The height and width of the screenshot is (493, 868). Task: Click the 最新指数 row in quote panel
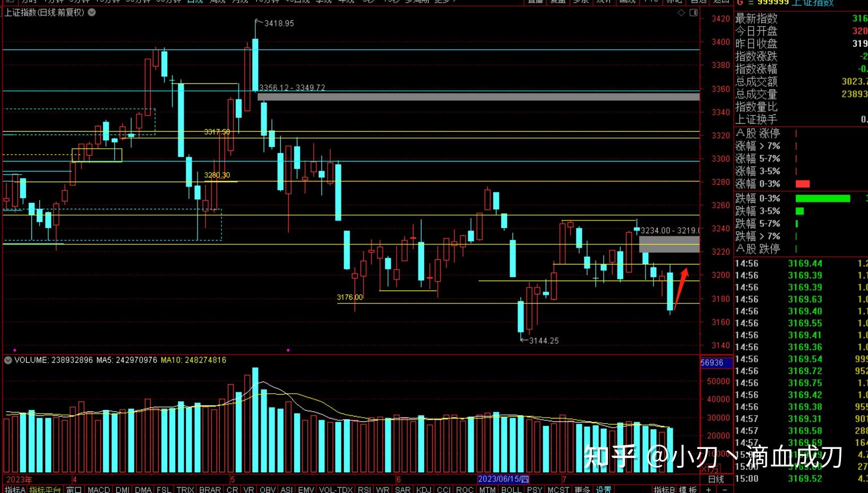click(x=801, y=18)
